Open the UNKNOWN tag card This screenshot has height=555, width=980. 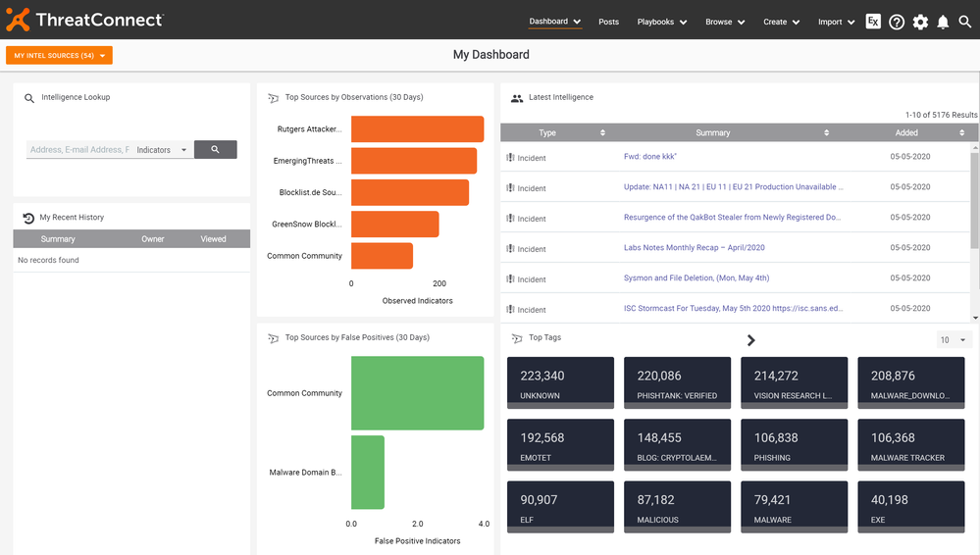560,382
